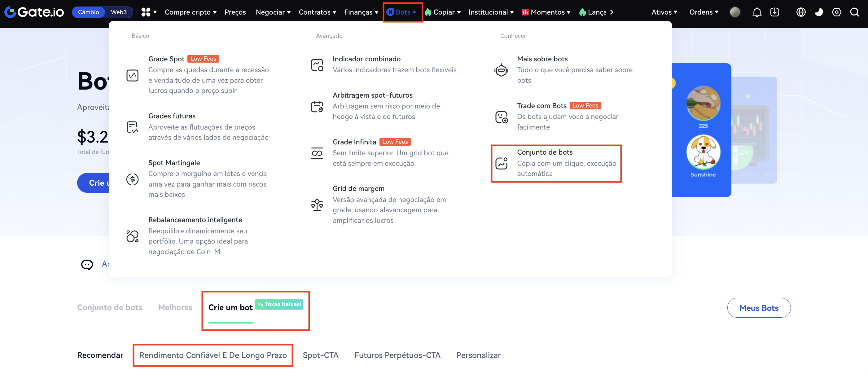Open the app download icon

(x=775, y=12)
